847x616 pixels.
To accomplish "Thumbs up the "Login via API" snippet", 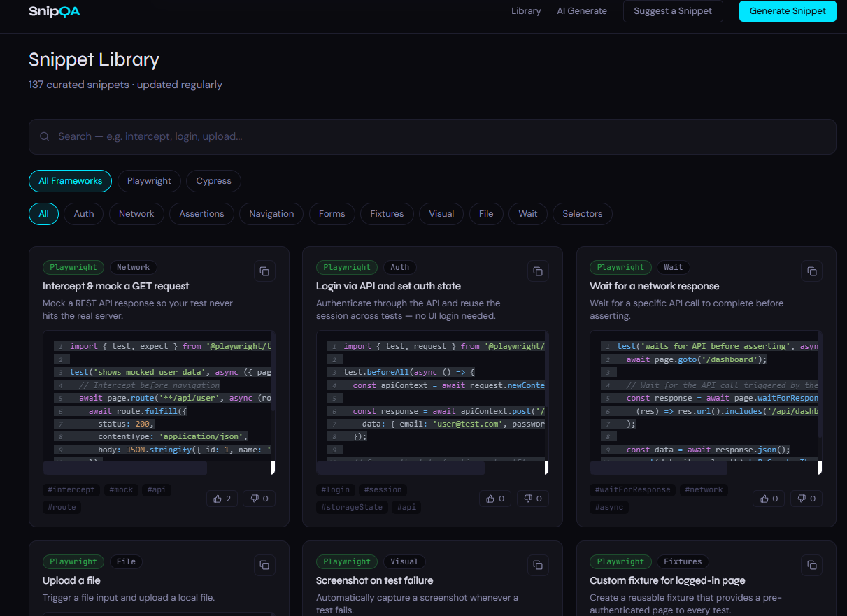I will [495, 498].
